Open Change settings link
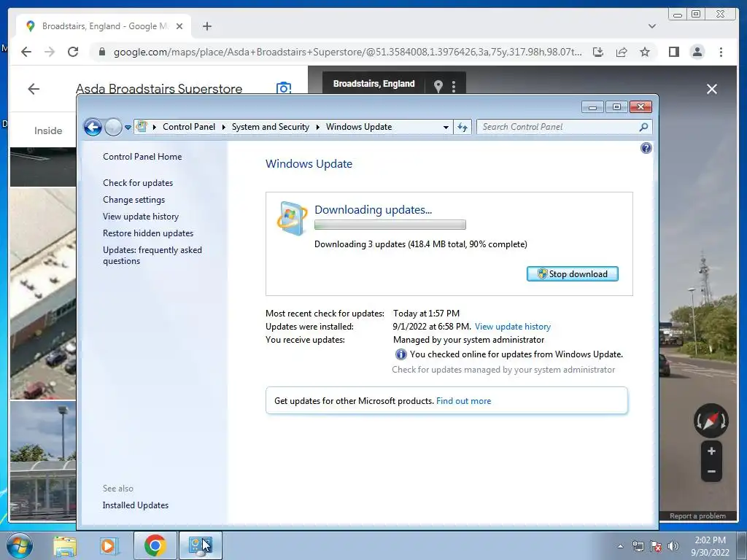 (134, 200)
